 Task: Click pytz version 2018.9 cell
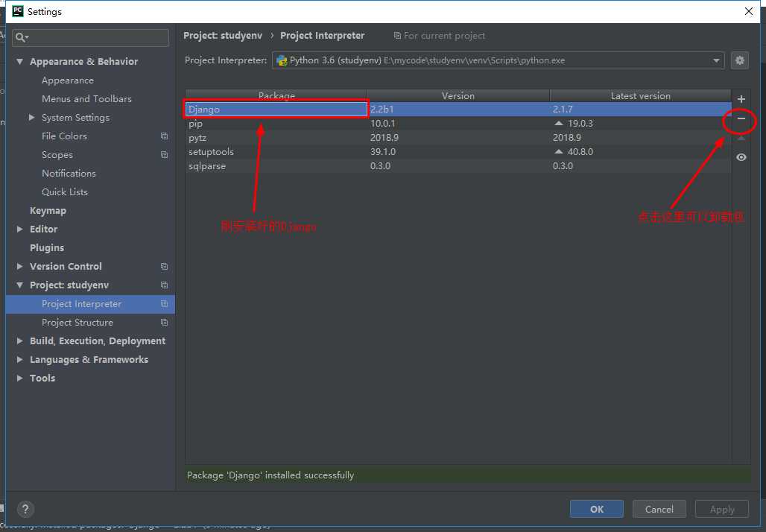coord(458,138)
